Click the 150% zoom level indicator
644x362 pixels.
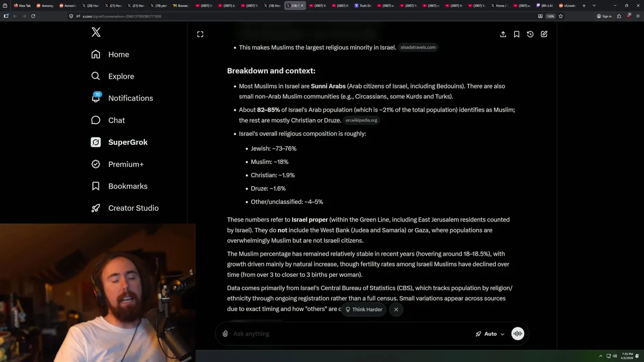tap(550, 16)
